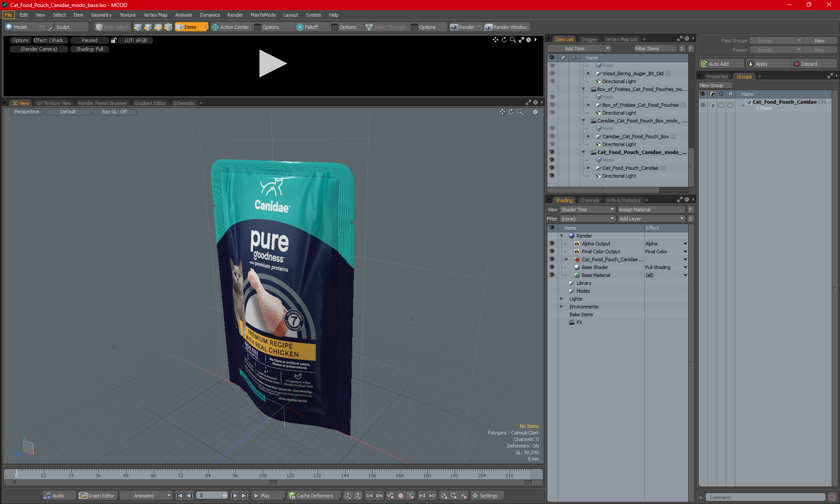Open the Animated keying mode dropdown

146,496
